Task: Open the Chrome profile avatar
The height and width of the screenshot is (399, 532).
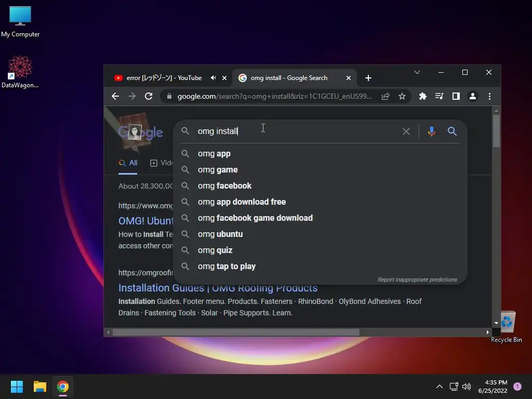Action: [x=473, y=96]
